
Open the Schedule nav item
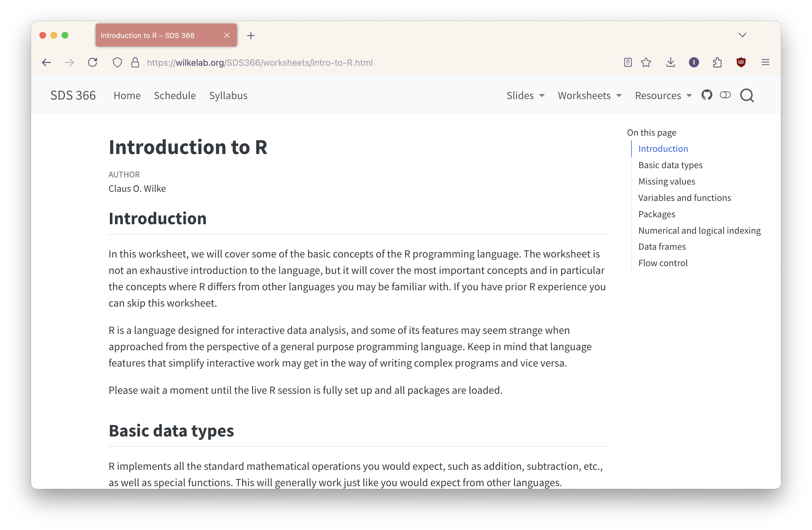click(175, 95)
